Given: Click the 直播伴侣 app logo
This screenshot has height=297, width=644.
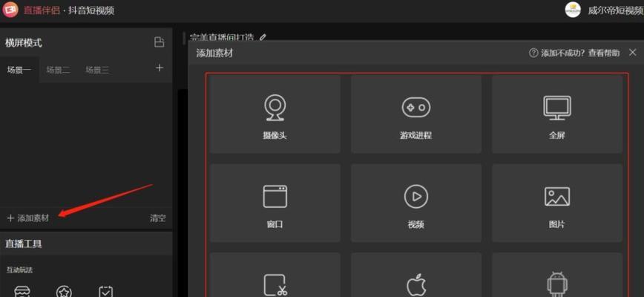Looking at the screenshot, I should point(10,10).
